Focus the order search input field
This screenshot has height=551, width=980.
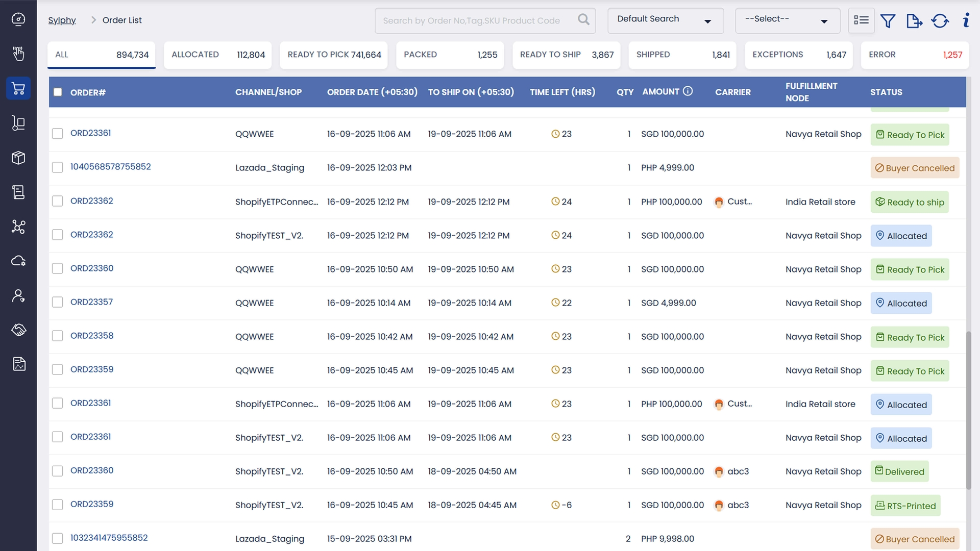pyautogui.click(x=471, y=21)
